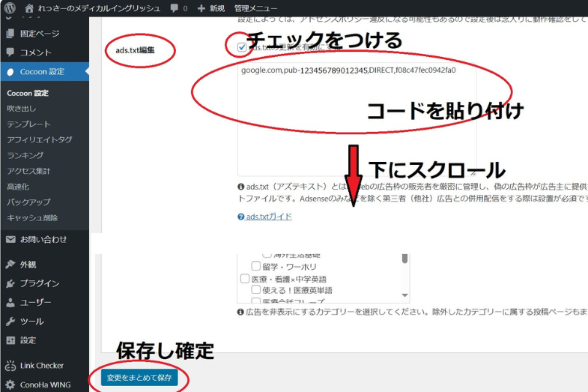Click the category list scrollbar thumb
The image size is (588, 392).
[x=404, y=259]
